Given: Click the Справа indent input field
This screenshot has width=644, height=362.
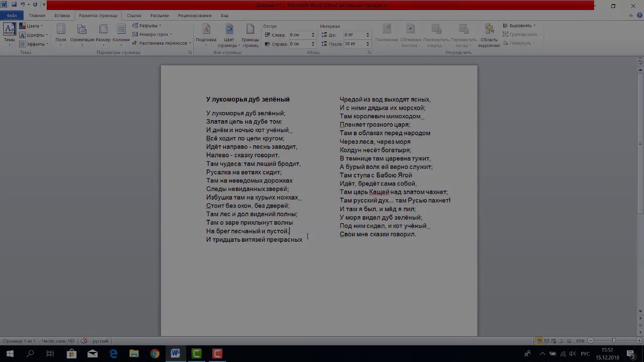Looking at the screenshot, I should point(299,44).
